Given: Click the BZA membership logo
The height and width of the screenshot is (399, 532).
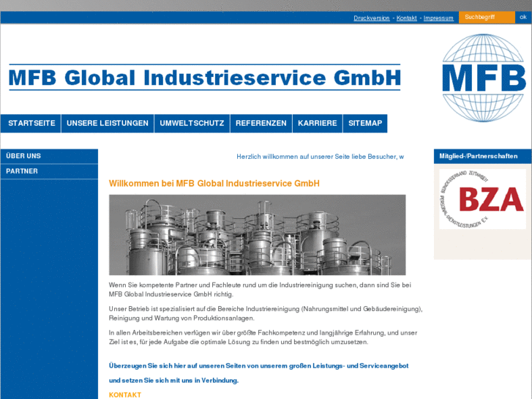Looking at the screenshot, I should [482, 199].
